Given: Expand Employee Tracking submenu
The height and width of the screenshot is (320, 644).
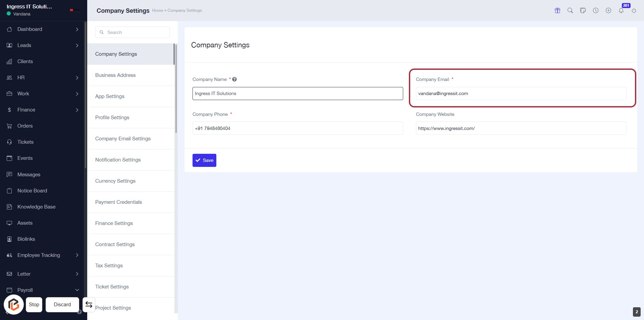Looking at the screenshot, I should (x=77, y=255).
